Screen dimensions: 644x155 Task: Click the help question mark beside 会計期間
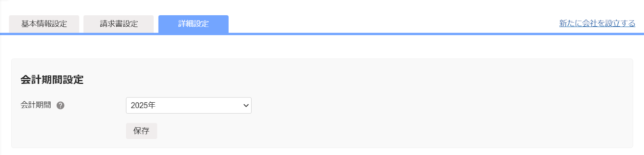pyautogui.click(x=60, y=105)
